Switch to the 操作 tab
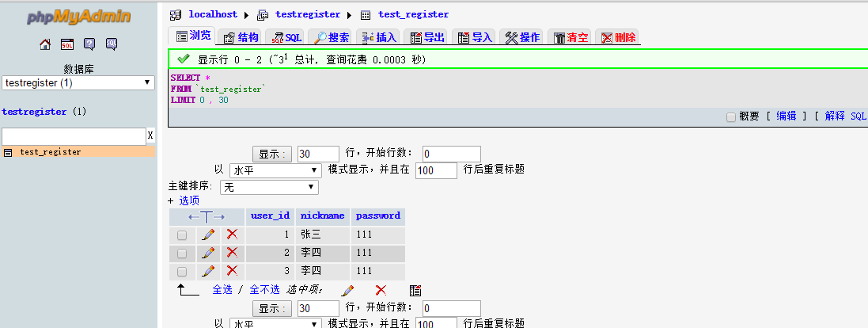Viewport: 868px width, 328px height. point(522,38)
